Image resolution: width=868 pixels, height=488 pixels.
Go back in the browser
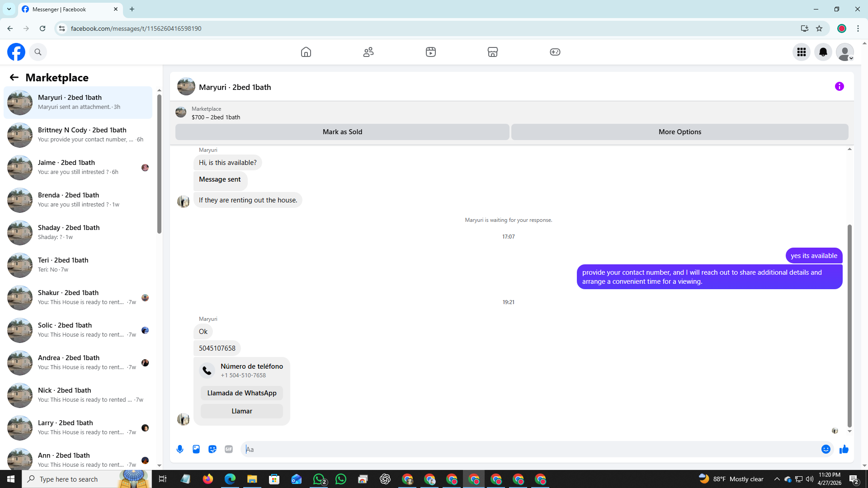pyautogui.click(x=10, y=28)
